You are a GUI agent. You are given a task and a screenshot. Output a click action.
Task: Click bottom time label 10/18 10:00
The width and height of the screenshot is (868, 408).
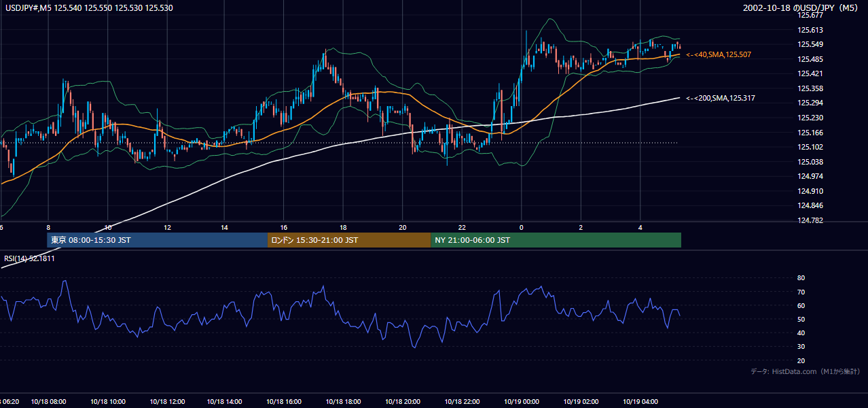(x=107, y=402)
